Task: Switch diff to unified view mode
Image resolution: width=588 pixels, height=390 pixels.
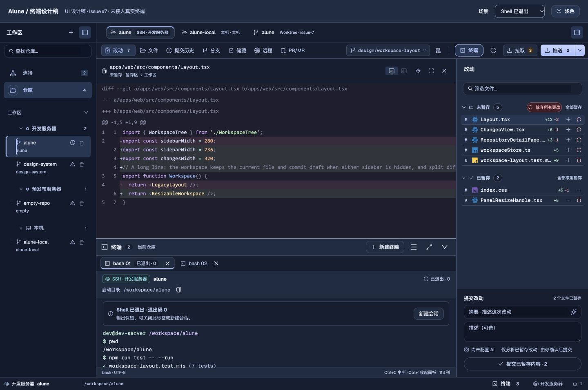Action: 392,71
